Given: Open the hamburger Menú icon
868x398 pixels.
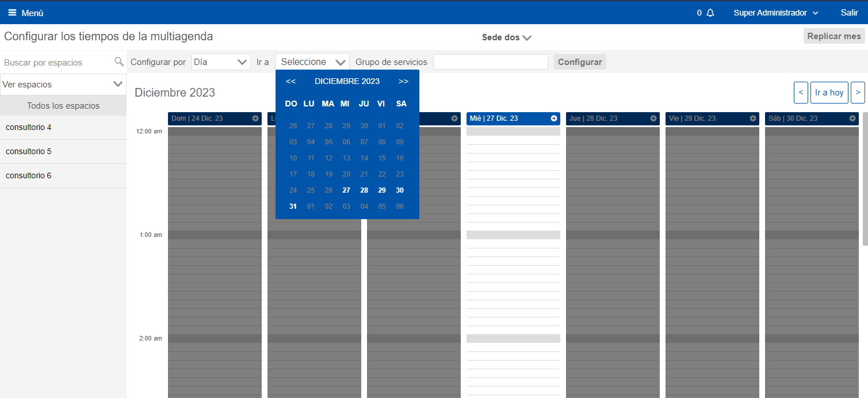Looking at the screenshot, I should [x=12, y=12].
